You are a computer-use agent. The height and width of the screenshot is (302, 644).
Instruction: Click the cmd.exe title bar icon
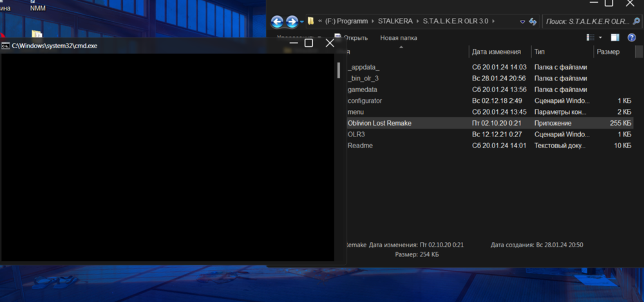pyautogui.click(x=6, y=46)
